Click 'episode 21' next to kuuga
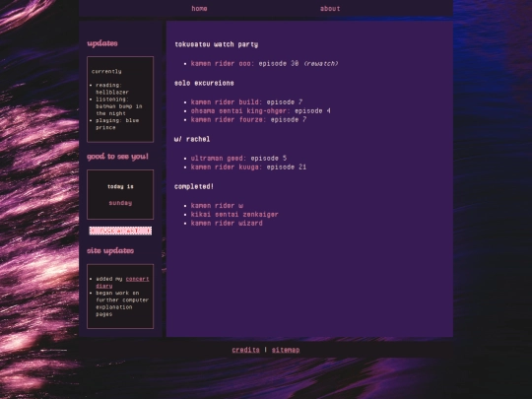The height and width of the screenshot is (399, 532). [287, 167]
